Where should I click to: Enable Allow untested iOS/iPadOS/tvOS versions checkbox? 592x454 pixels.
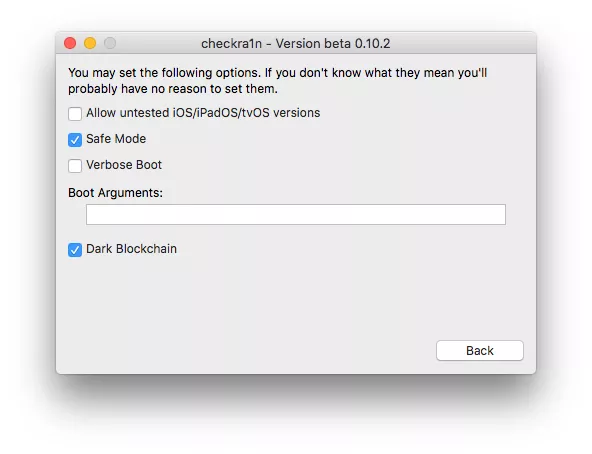tap(75, 114)
